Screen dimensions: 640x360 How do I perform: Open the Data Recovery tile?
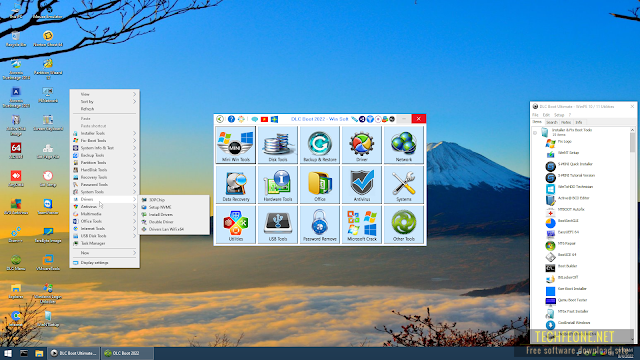tap(236, 184)
